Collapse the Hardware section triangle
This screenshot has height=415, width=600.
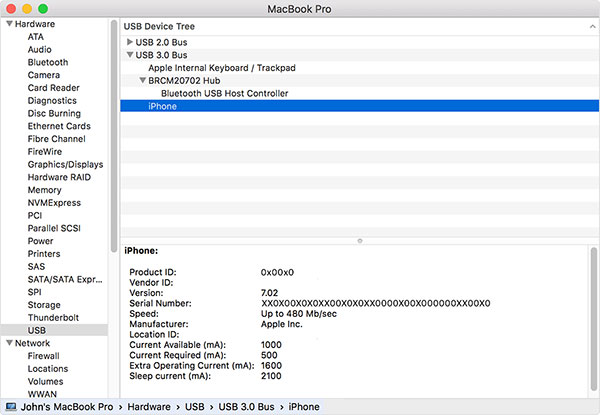(10, 24)
